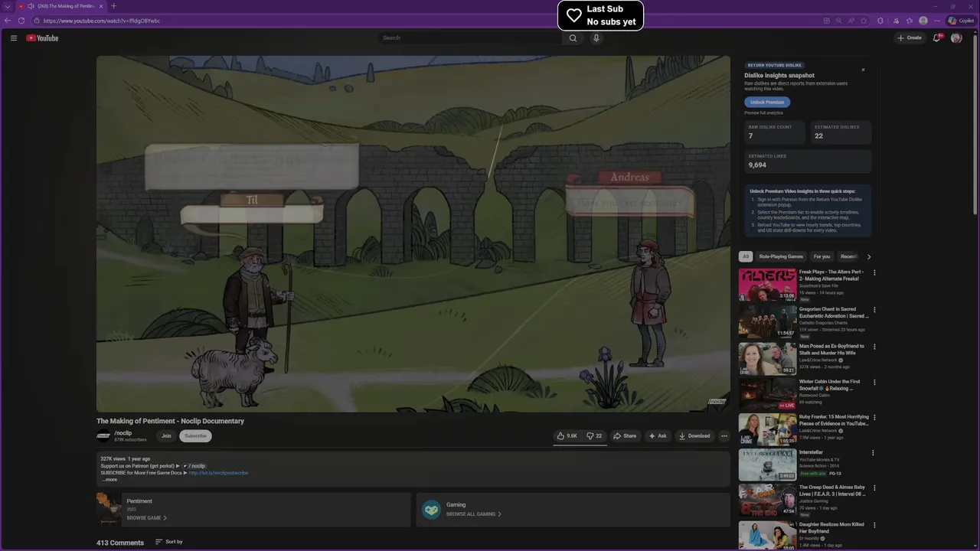Viewport: 980px width, 551px height.
Task: Open options for Freak Plays video
Action: pos(874,272)
